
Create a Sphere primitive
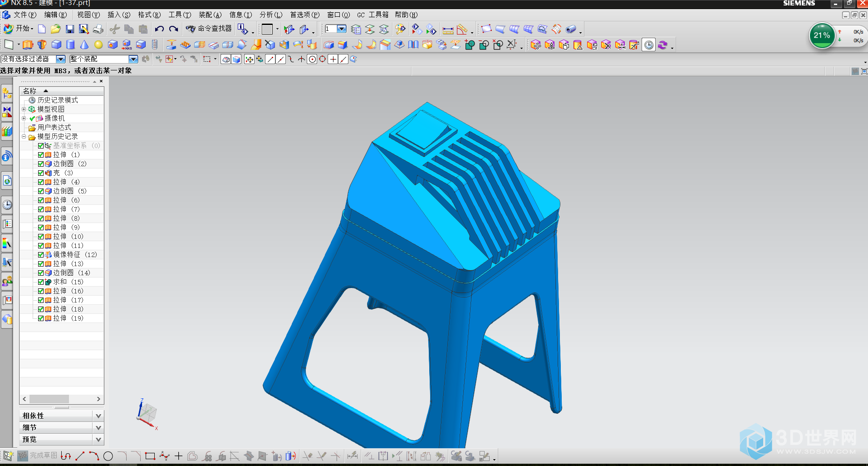[98, 45]
